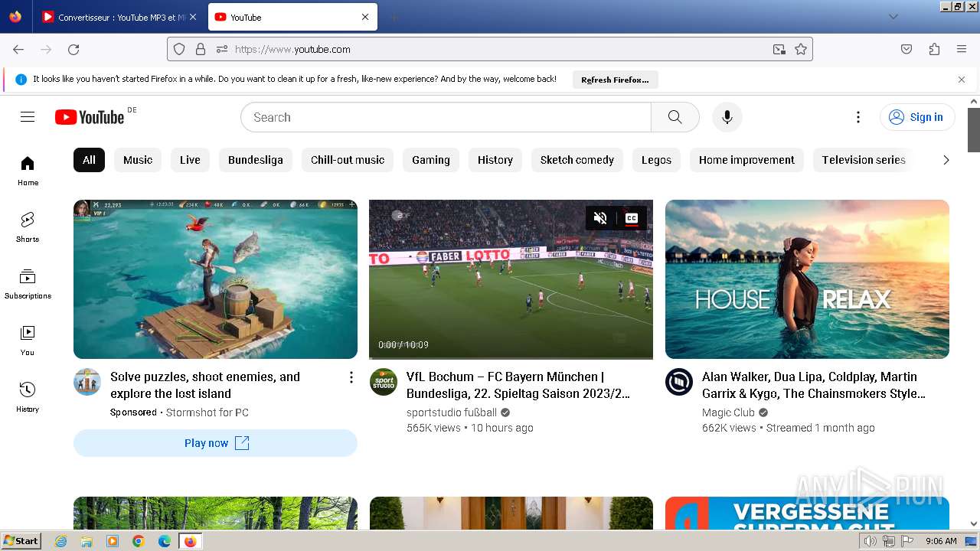Click the sportstudio fußball channel avatar
The width and height of the screenshot is (980, 551).
384,382
